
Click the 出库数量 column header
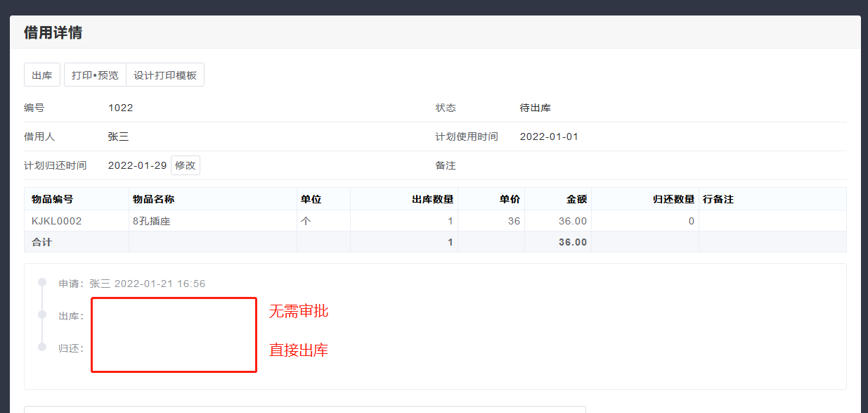pyautogui.click(x=432, y=199)
